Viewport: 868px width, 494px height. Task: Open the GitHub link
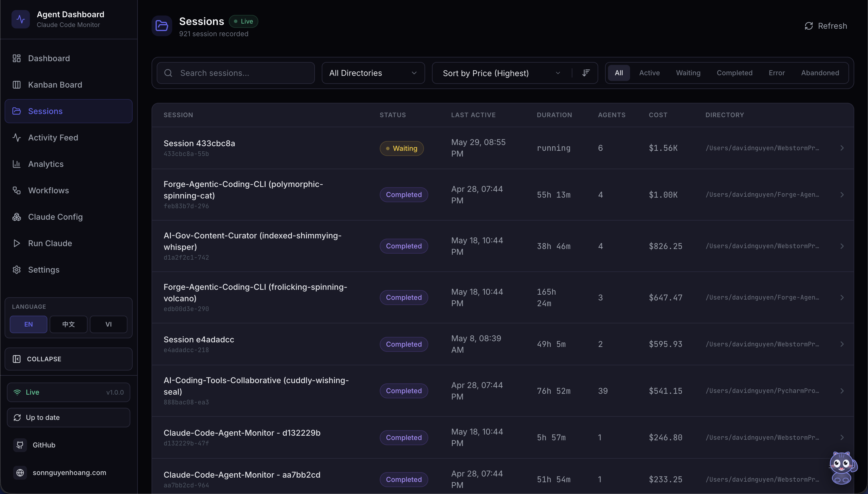(x=44, y=445)
